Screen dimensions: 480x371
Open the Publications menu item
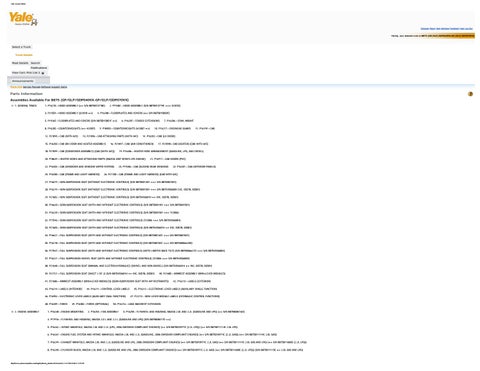click(39, 68)
